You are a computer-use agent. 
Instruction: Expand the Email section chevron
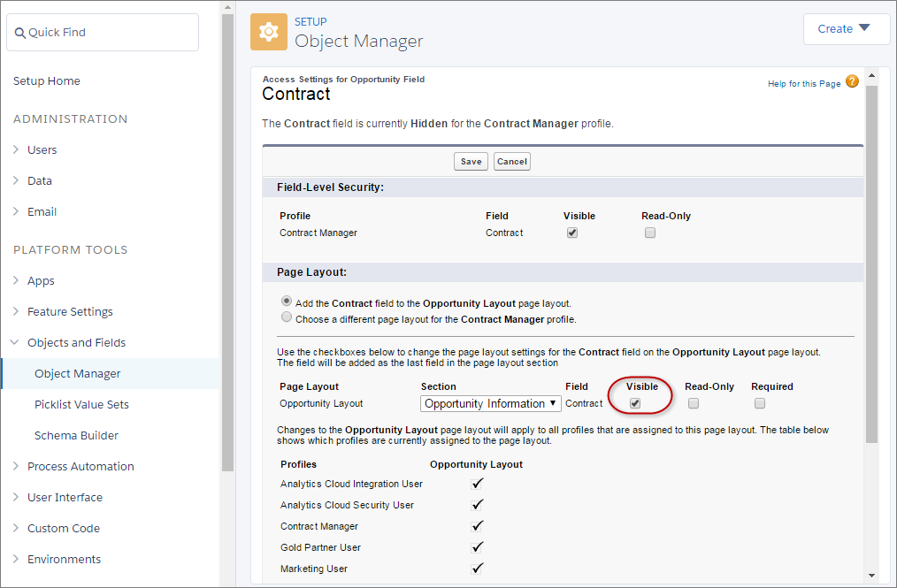coord(16,211)
